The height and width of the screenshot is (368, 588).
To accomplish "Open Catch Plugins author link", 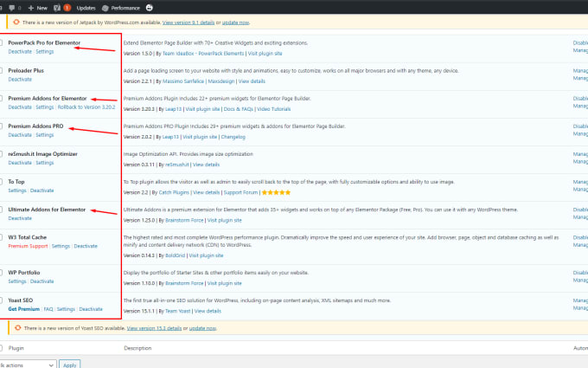I will point(174,192).
